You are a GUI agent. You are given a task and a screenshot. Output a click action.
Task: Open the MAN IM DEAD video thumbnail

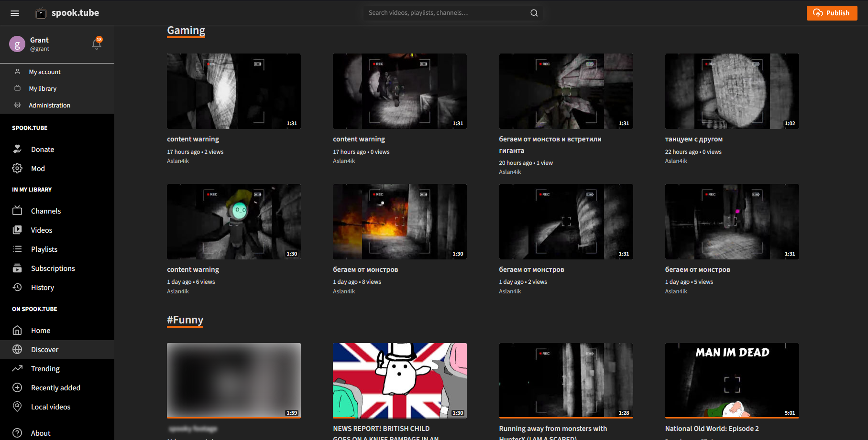tap(732, 380)
